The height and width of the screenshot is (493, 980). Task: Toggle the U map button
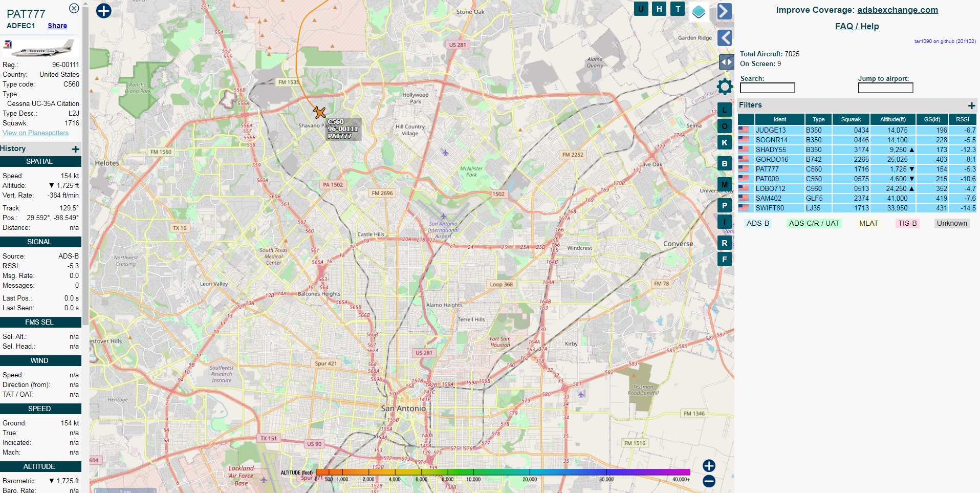click(641, 9)
